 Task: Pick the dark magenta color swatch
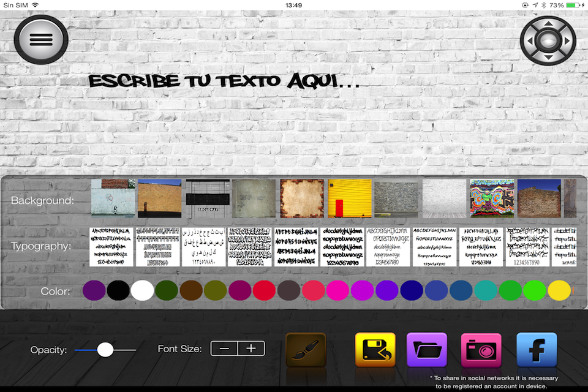(240, 290)
